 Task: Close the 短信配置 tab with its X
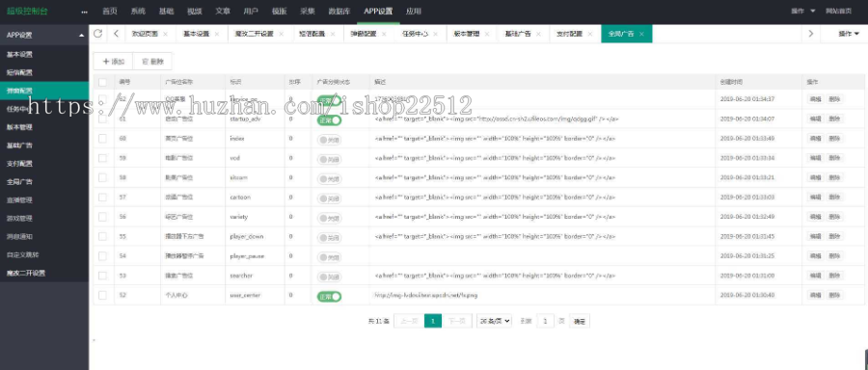coord(332,34)
